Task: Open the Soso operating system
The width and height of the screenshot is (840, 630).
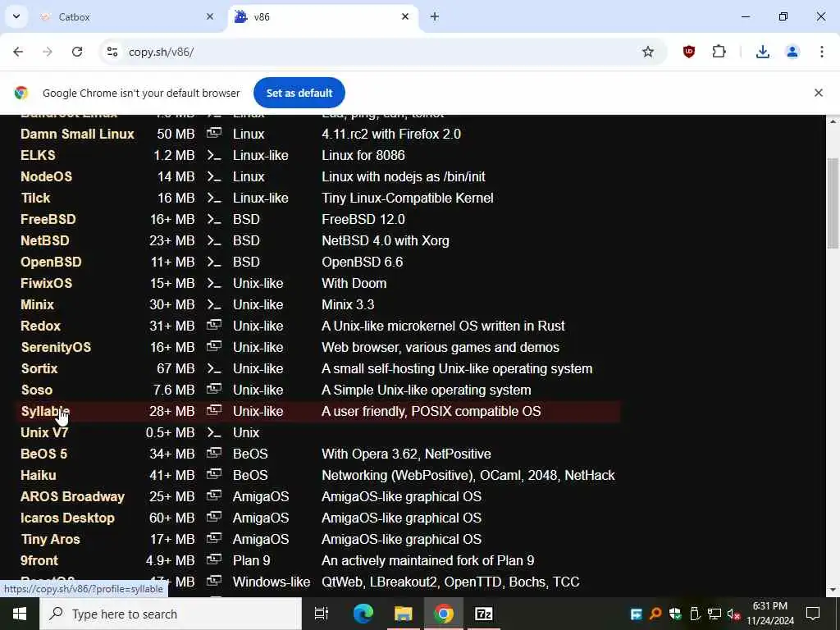Action: click(36, 390)
